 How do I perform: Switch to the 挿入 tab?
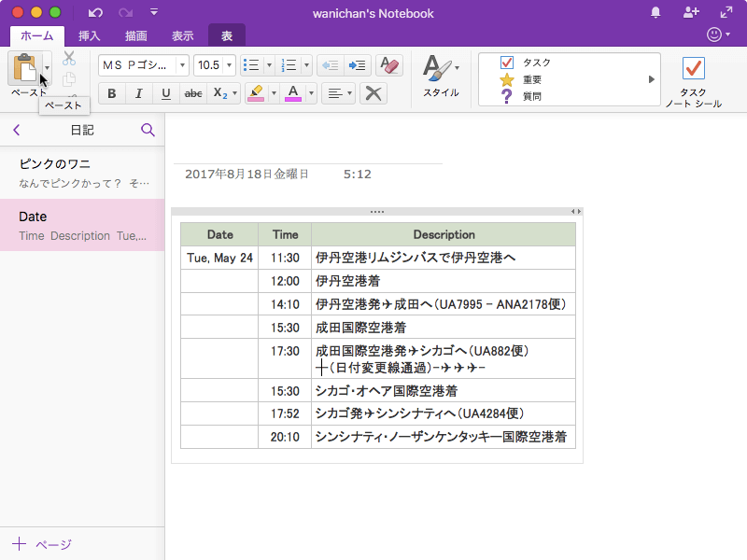(x=90, y=36)
